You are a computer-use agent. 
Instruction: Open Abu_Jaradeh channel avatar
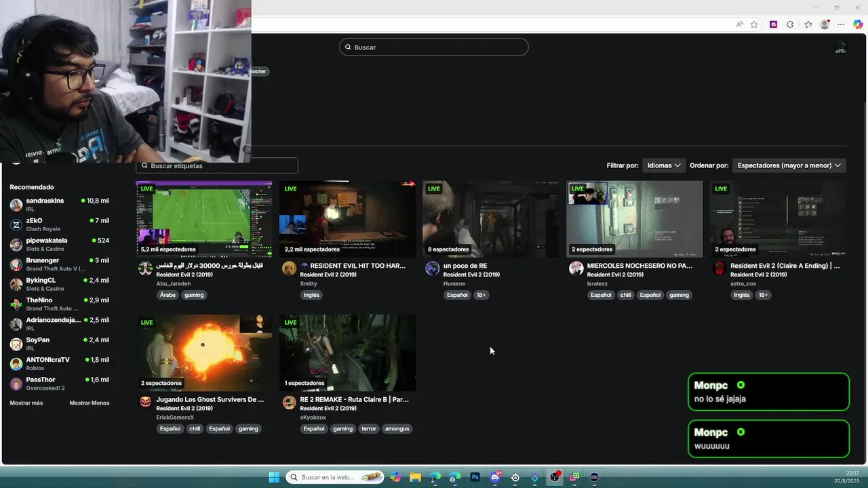(145, 268)
